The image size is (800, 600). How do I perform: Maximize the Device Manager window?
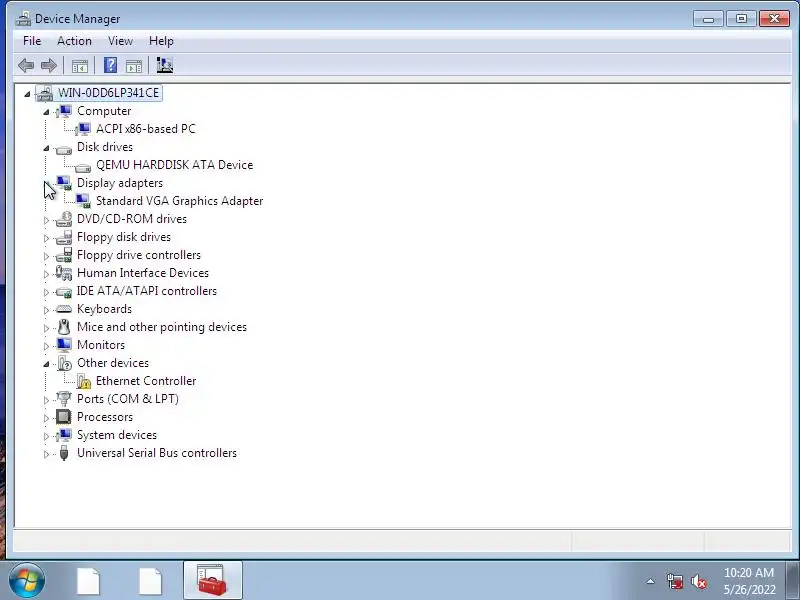point(741,19)
